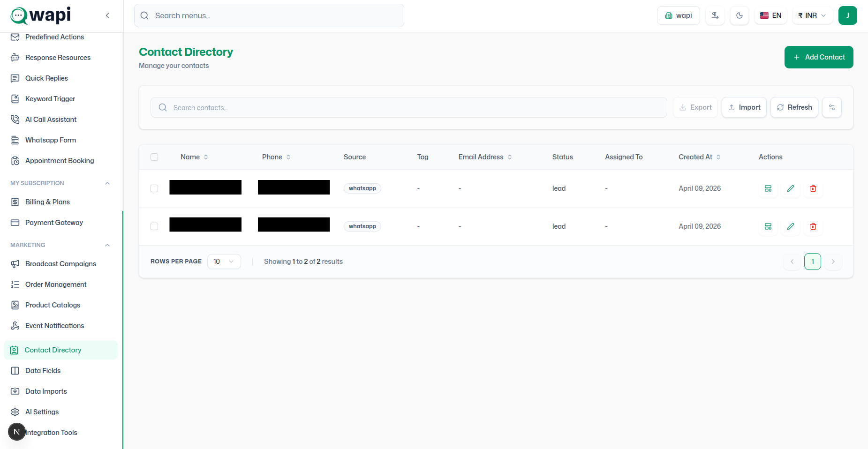
Task: Collapse the Marketing section
Action: (x=107, y=245)
